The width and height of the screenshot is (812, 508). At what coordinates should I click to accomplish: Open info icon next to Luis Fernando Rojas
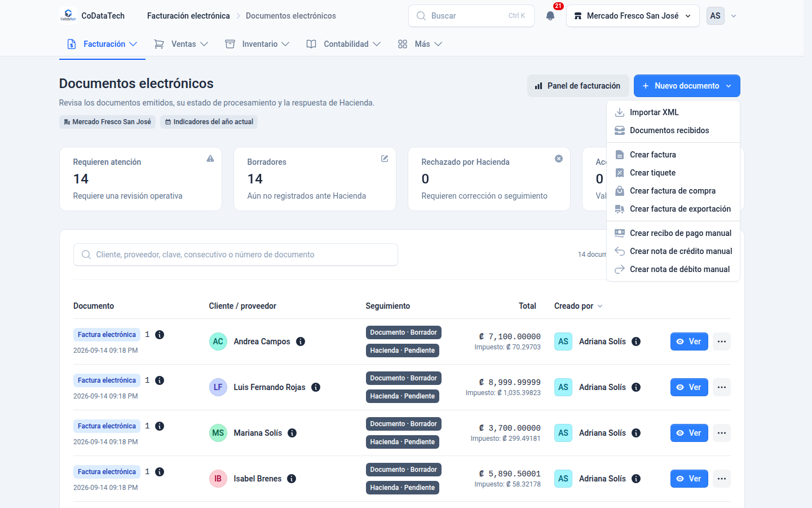tap(316, 387)
